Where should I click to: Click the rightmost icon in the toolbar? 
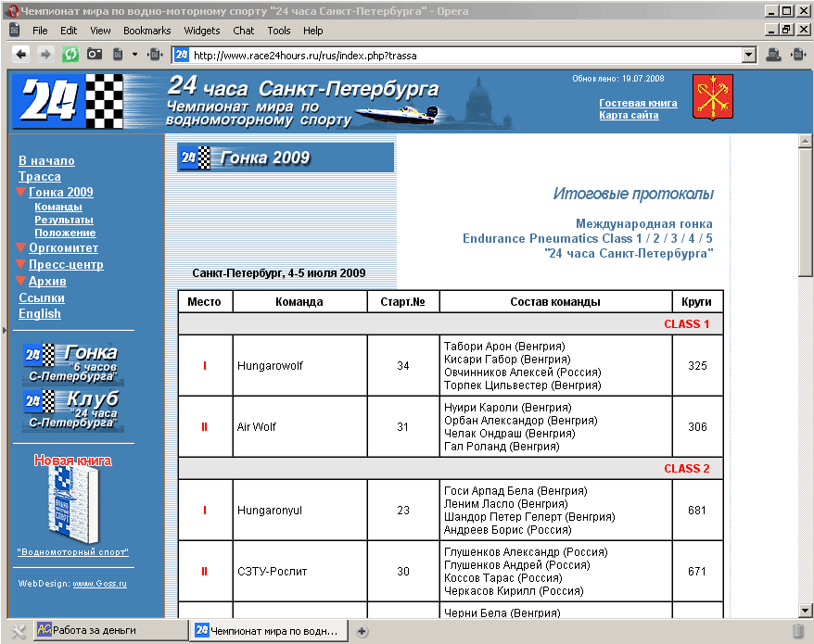[x=798, y=54]
